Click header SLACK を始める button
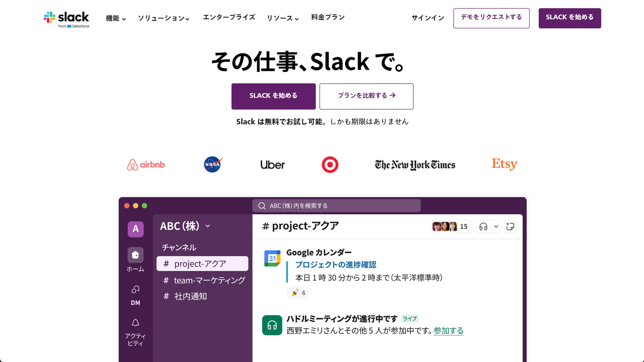Viewport: 644px width, 362px height. pos(570,18)
